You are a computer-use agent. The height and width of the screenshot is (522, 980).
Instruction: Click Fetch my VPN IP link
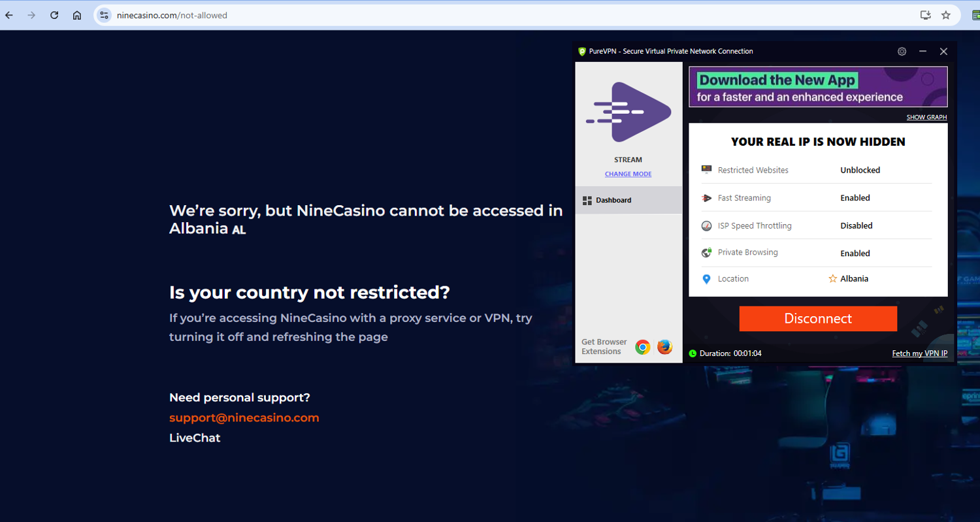point(919,353)
